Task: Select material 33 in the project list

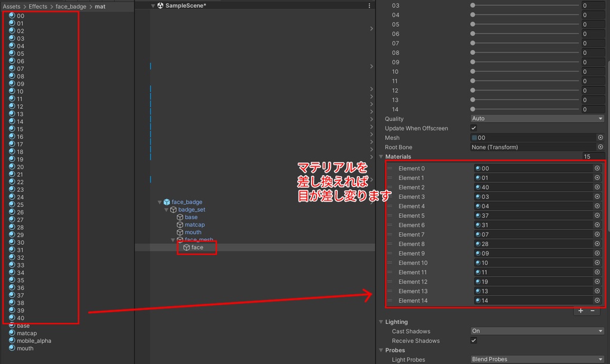Action: coord(17,265)
